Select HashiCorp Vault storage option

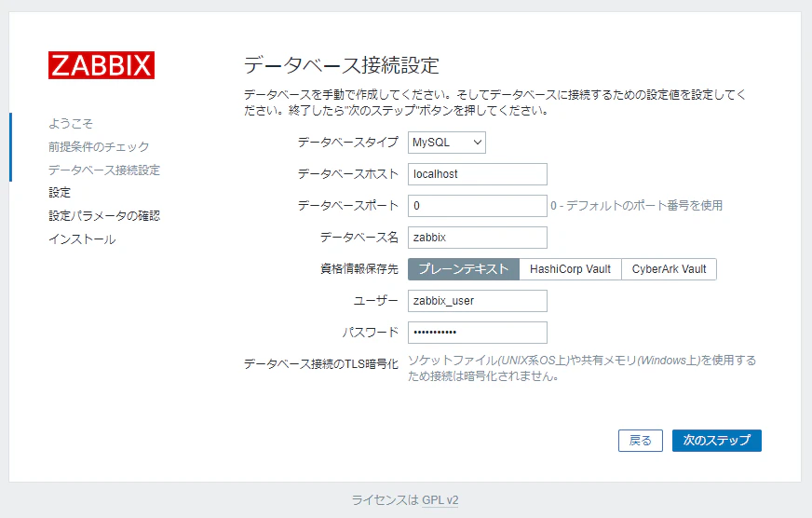coord(570,269)
